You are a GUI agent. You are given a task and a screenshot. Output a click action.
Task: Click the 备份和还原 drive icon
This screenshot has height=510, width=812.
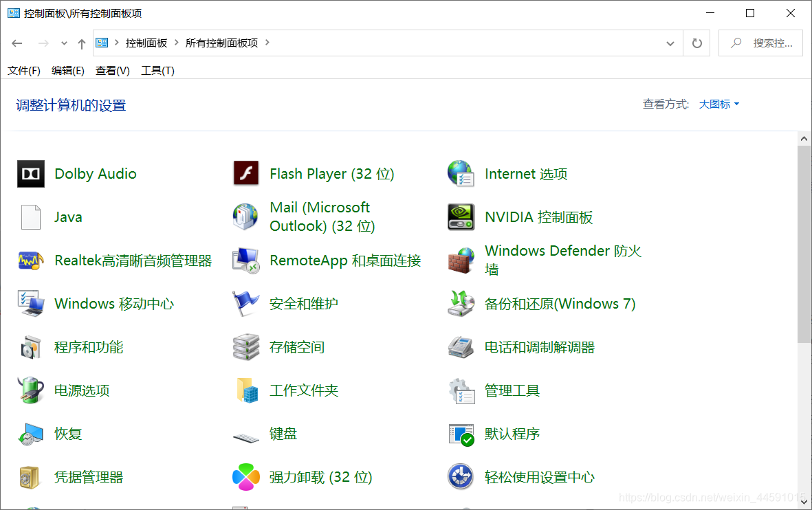(x=461, y=303)
